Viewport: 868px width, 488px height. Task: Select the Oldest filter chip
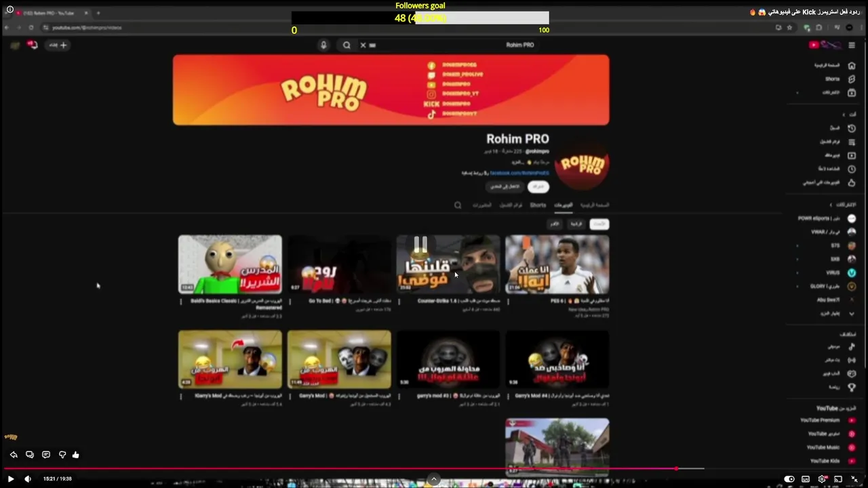point(555,224)
